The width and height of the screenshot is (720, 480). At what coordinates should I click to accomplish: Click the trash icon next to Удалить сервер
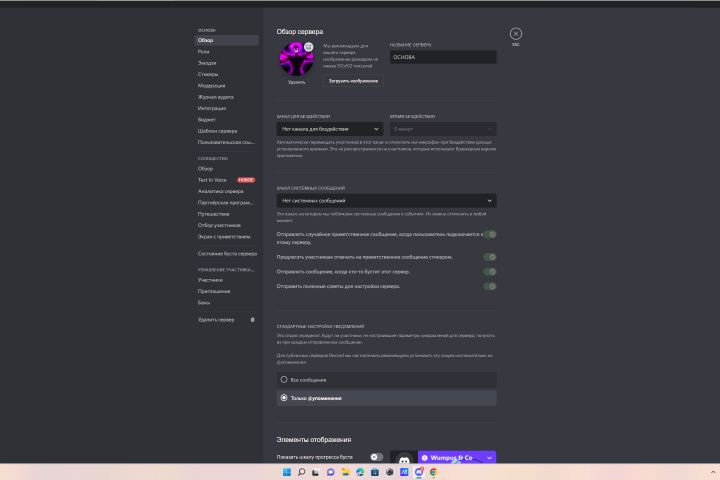point(253,320)
